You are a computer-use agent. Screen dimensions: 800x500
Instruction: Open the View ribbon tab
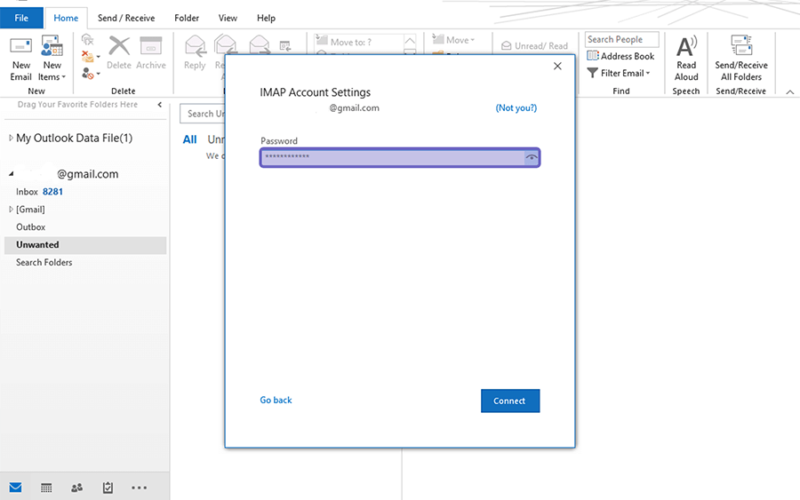coord(228,18)
